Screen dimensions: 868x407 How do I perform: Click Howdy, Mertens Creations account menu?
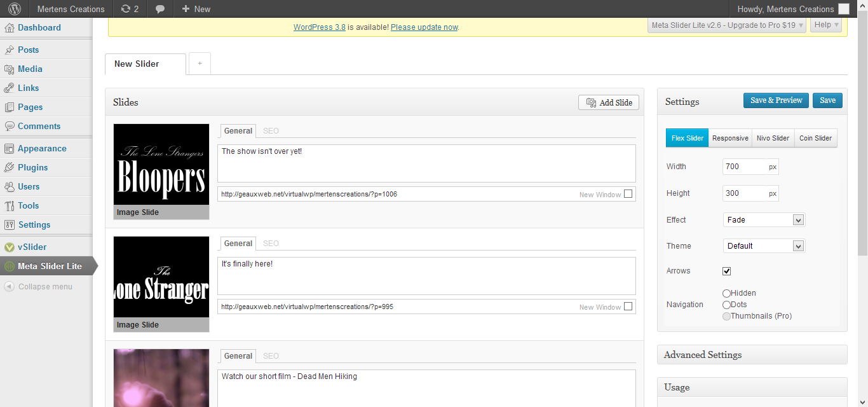click(793, 9)
